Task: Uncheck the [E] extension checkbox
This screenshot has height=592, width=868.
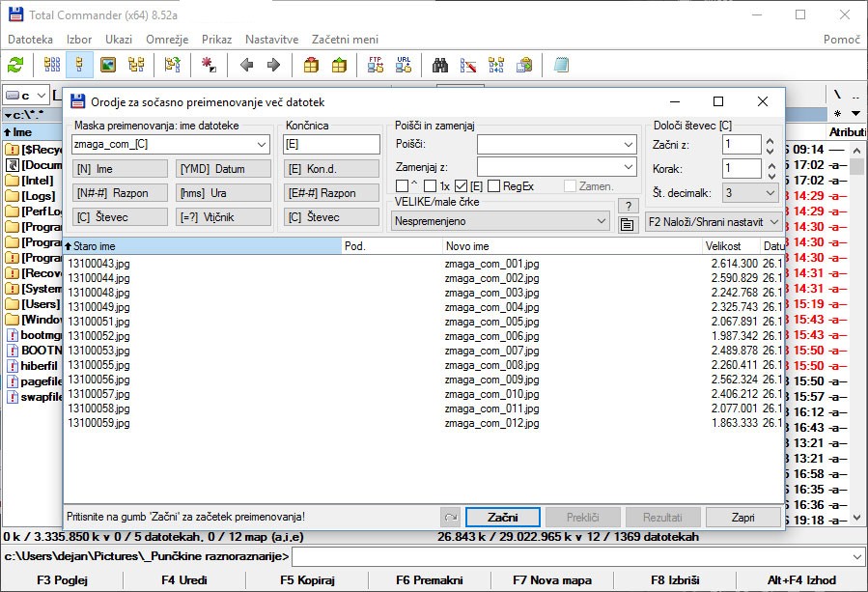Action: tap(461, 186)
